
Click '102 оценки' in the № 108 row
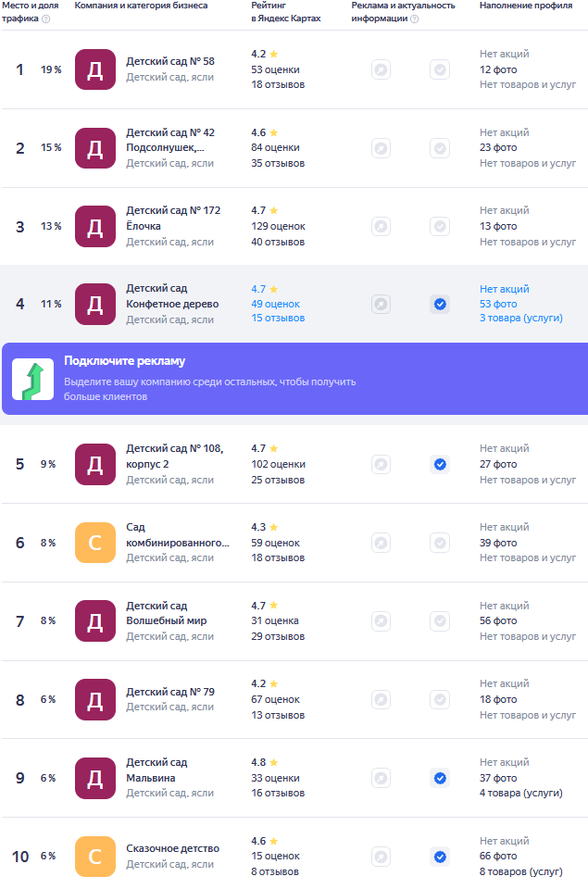279,464
